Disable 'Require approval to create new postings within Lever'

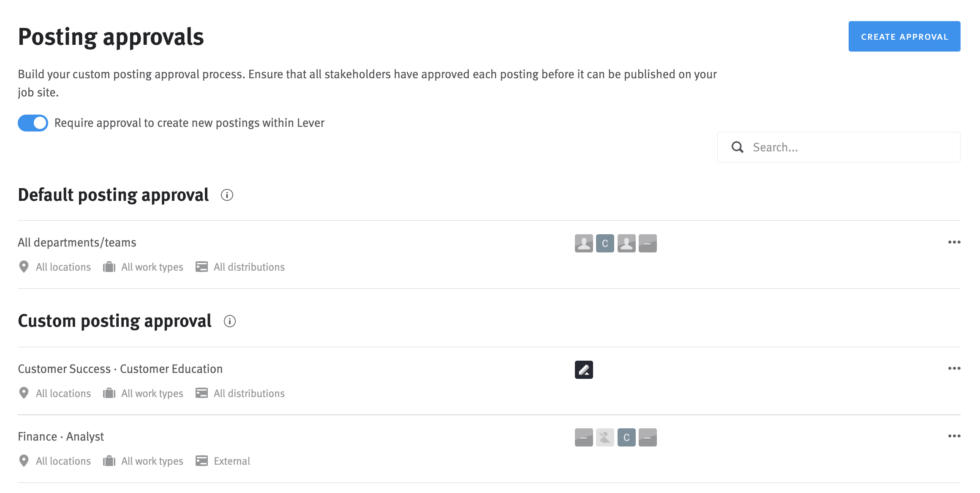33,123
